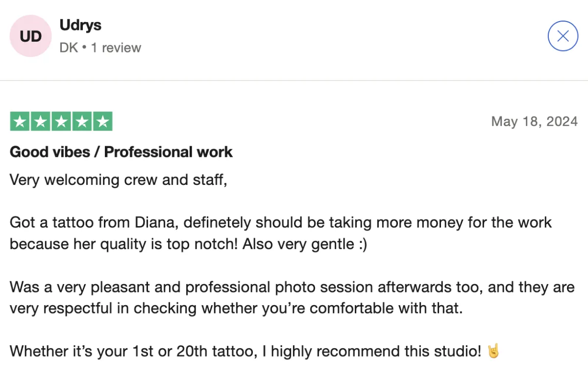Click the third green rating star
Viewport: 588px width, 388px height.
pos(61,122)
